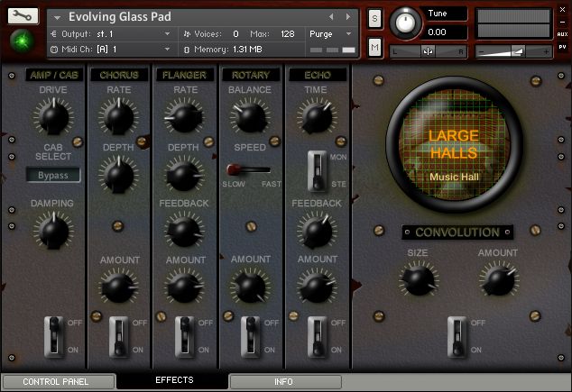This screenshot has width=572, height=392.
Task: Click the Echo Amount knob
Action: click(317, 287)
